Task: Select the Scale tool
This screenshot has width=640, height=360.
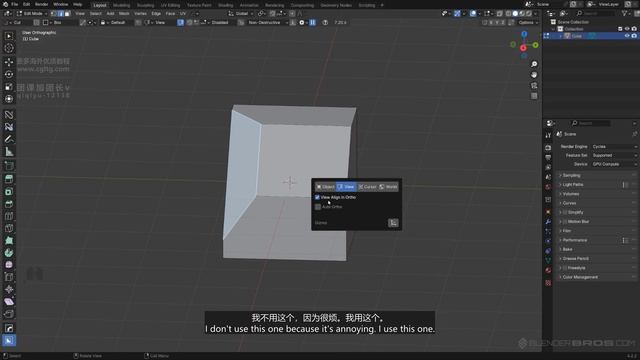Action: click(x=9, y=87)
